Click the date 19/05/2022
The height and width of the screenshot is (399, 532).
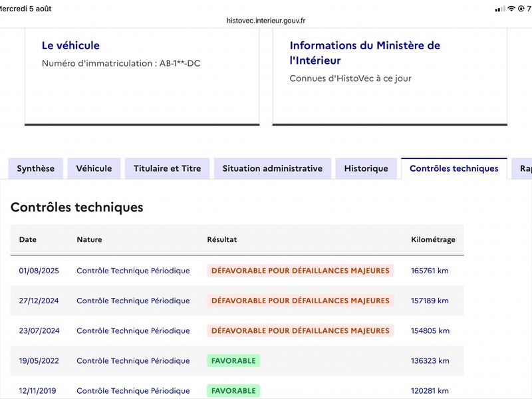(x=39, y=360)
